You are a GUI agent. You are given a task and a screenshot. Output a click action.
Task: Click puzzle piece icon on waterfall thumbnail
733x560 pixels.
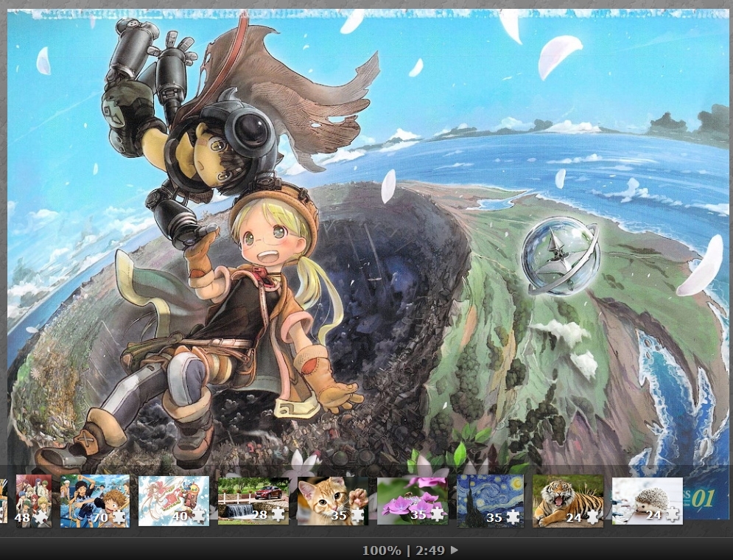278,514
